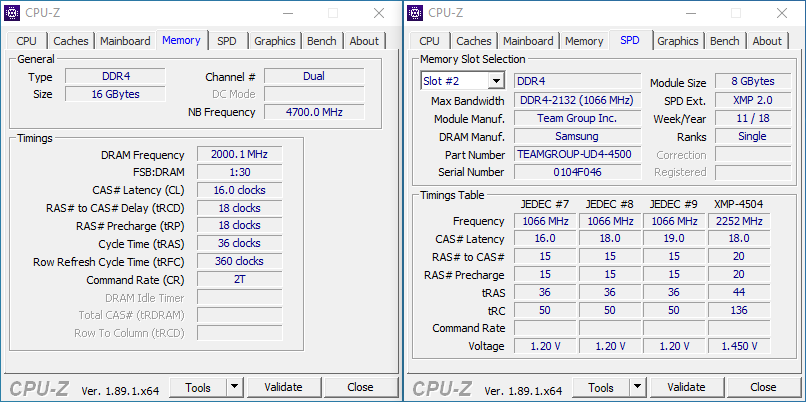
Task: Click Tools button in right window
Action: coord(601,387)
